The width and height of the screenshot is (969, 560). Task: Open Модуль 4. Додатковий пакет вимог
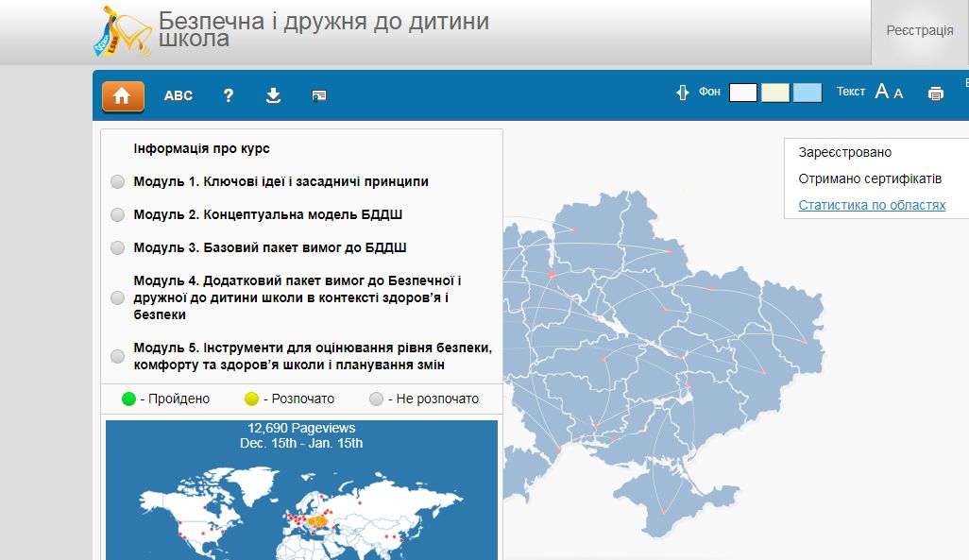297,297
